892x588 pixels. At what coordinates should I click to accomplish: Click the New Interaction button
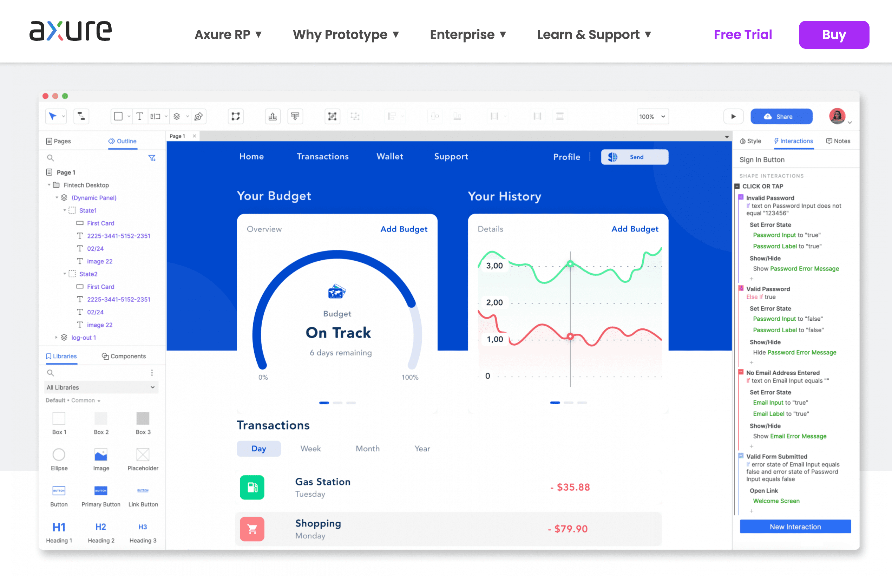[x=795, y=526]
